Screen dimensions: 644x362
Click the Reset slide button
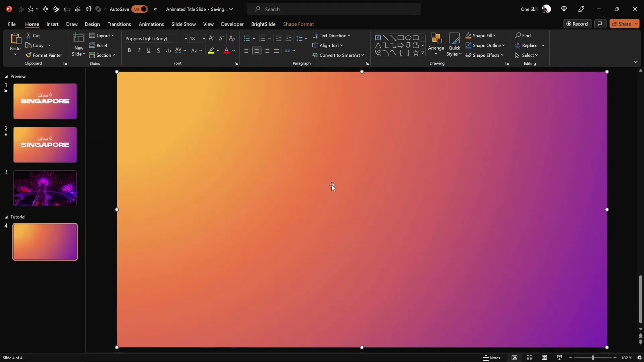click(99, 45)
